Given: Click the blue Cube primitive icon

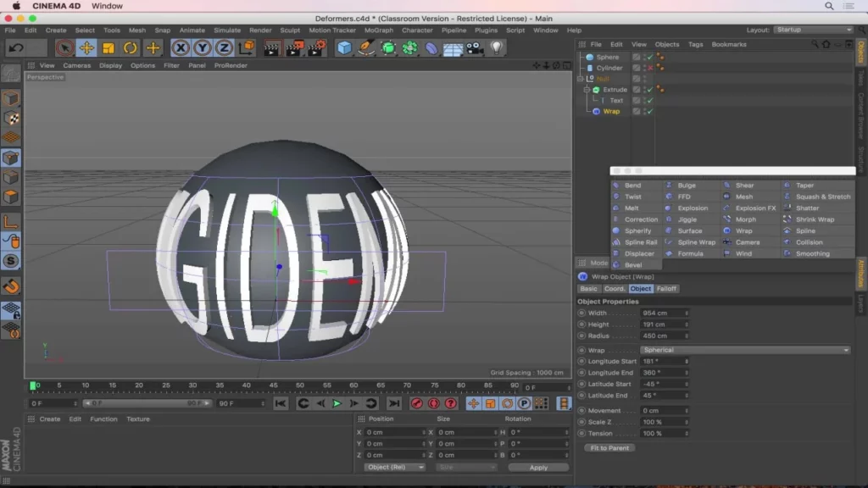Looking at the screenshot, I should [x=344, y=48].
